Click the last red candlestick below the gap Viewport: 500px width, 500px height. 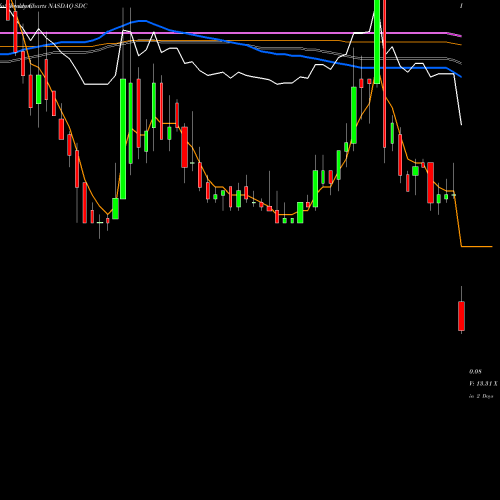pyautogui.click(x=462, y=316)
